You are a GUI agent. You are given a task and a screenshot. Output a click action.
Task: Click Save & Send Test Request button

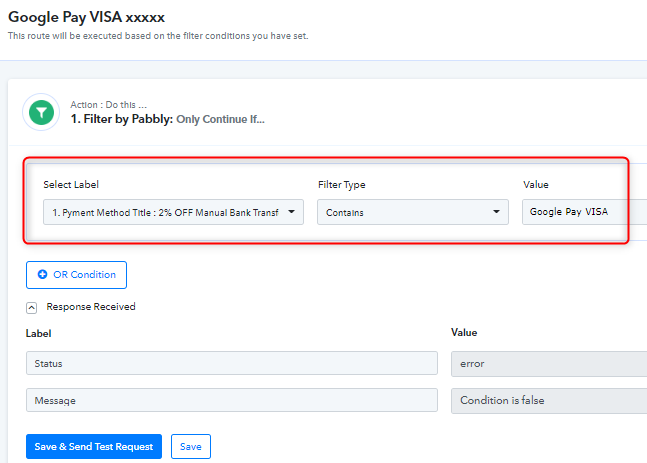tap(94, 446)
